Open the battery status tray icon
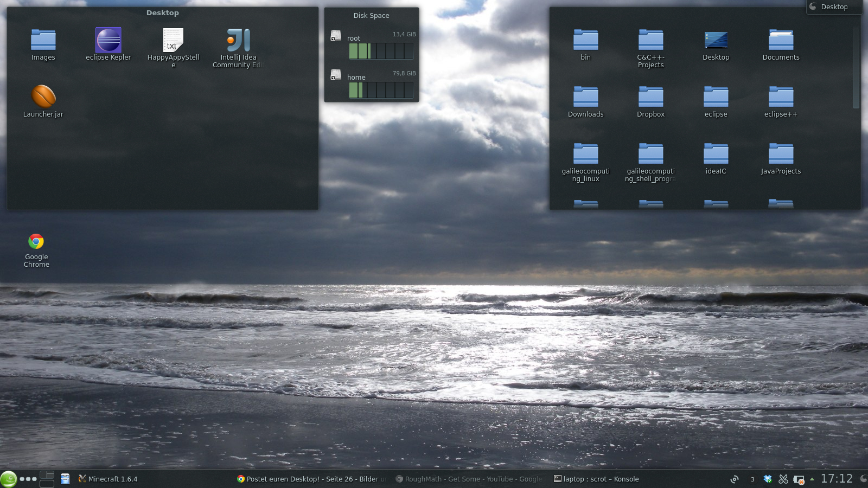 click(x=799, y=479)
